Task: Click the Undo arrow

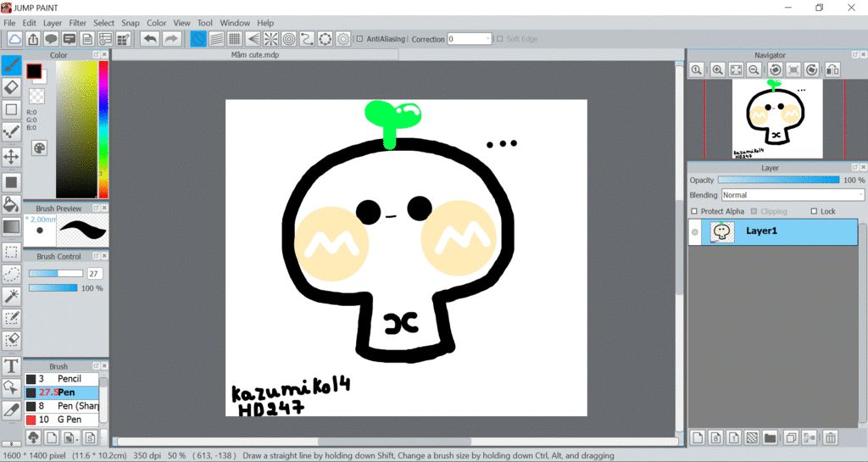Action: point(150,39)
